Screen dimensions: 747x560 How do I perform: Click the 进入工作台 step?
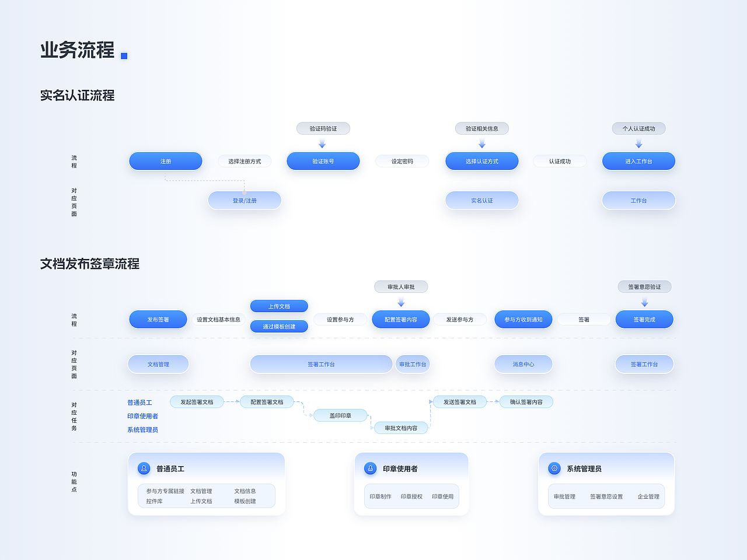coord(638,161)
